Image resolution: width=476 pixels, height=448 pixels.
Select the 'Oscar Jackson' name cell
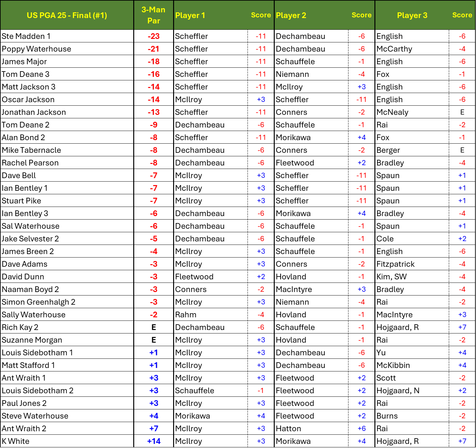coord(67,99)
